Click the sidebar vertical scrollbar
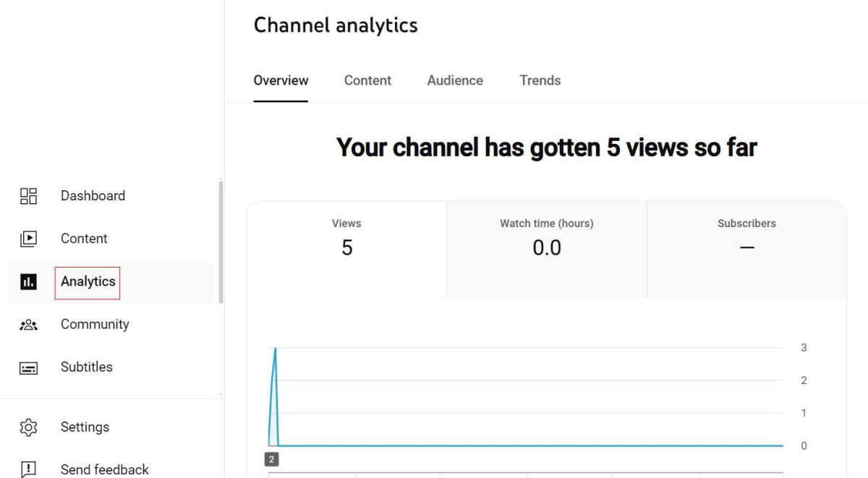This screenshot has width=868, height=478. (221, 242)
